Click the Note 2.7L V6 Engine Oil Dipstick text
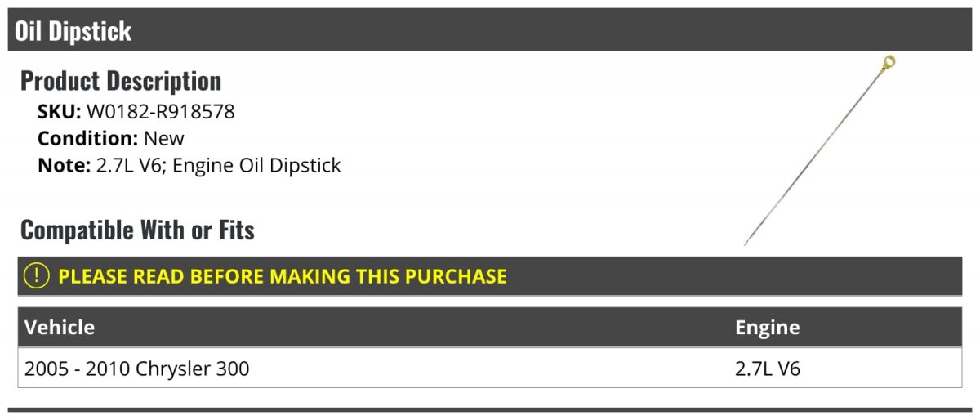This screenshot has width=980, height=420. pos(189,165)
